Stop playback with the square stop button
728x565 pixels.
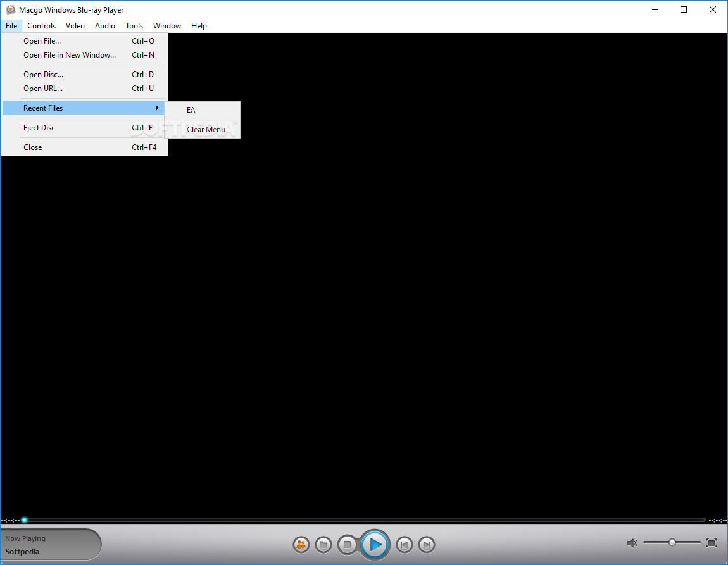coord(347,545)
